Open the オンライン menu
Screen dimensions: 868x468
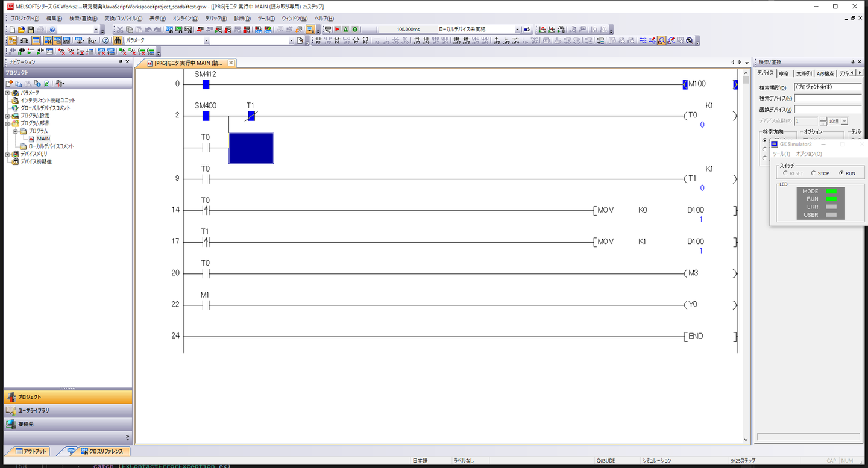click(186, 19)
